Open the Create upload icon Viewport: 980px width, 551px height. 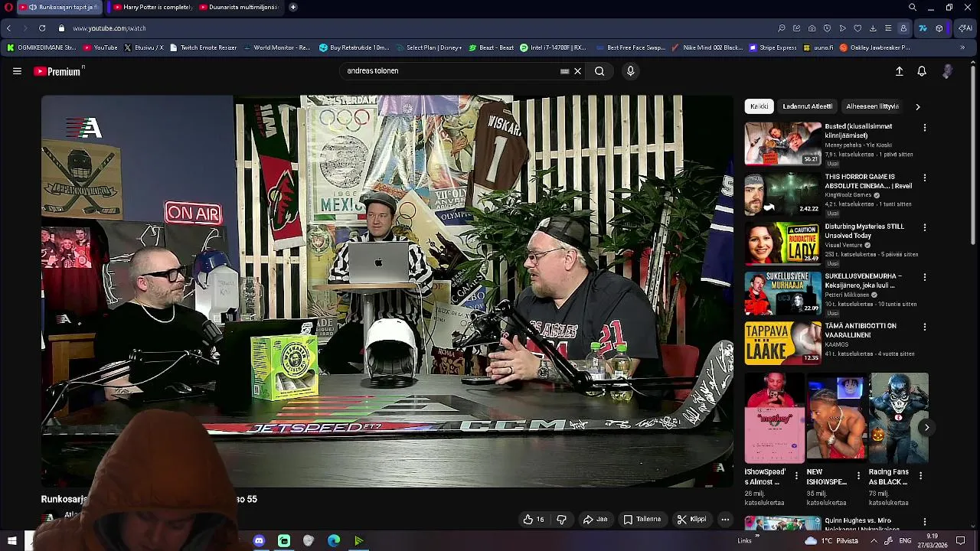[900, 71]
